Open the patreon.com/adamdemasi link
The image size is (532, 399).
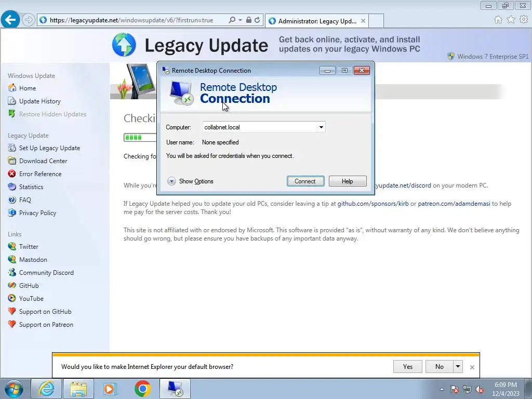(x=454, y=204)
